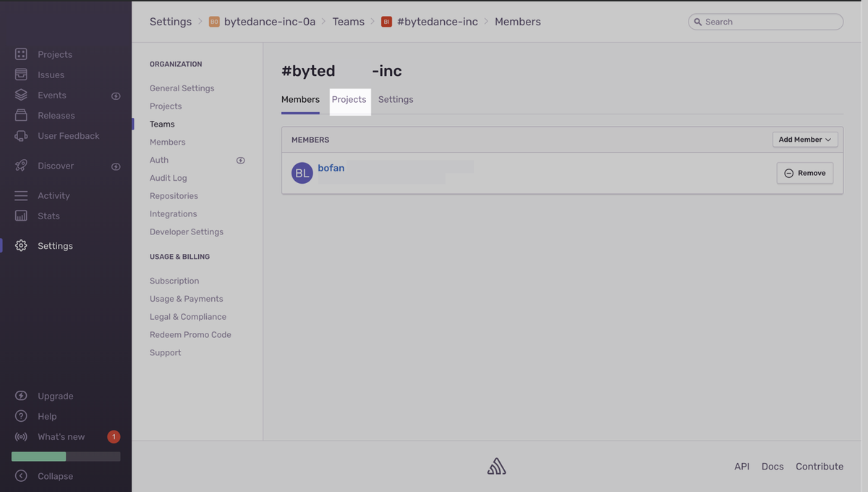Open the API link in the footer

click(x=742, y=467)
